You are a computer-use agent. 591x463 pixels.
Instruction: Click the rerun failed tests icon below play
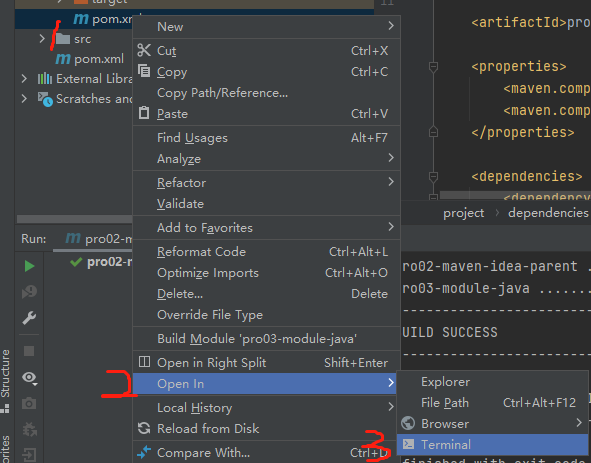click(29, 291)
